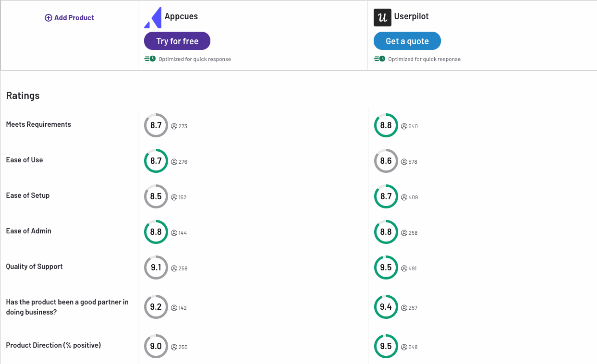Open the Appcues product name link

click(181, 16)
